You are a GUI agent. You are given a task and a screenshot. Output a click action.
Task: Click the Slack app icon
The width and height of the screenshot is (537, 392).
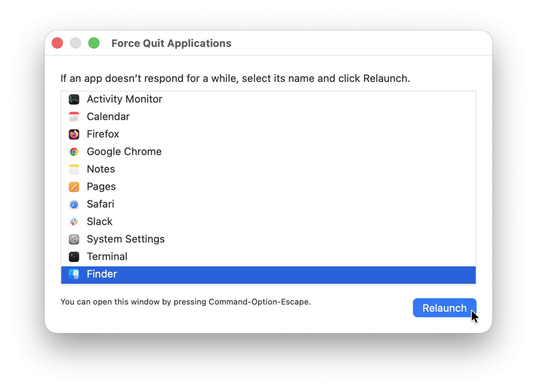[74, 221]
